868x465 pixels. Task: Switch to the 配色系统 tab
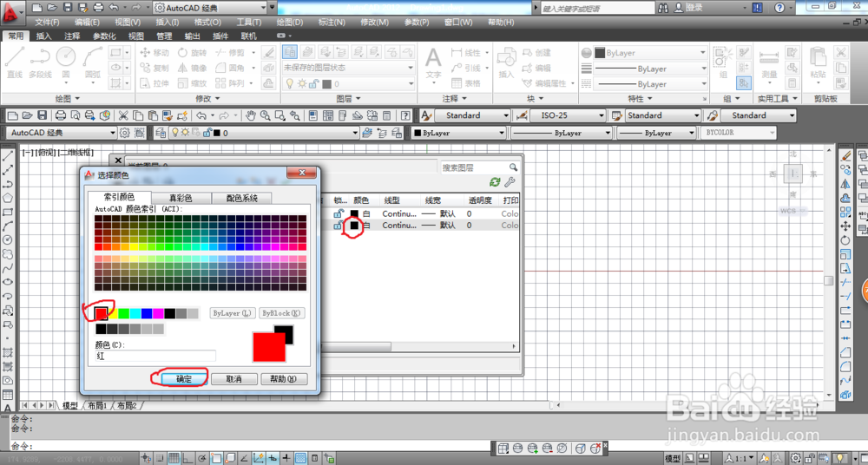coord(242,198)
